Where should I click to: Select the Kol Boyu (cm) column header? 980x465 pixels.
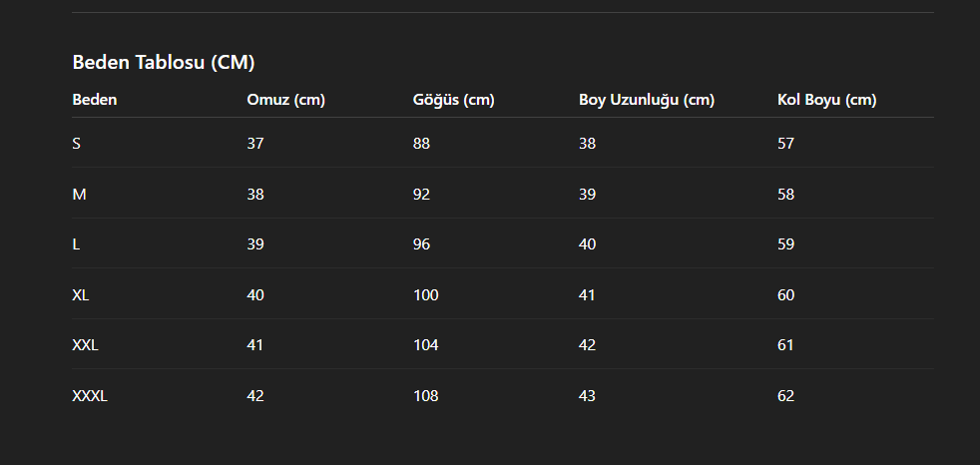827,100
